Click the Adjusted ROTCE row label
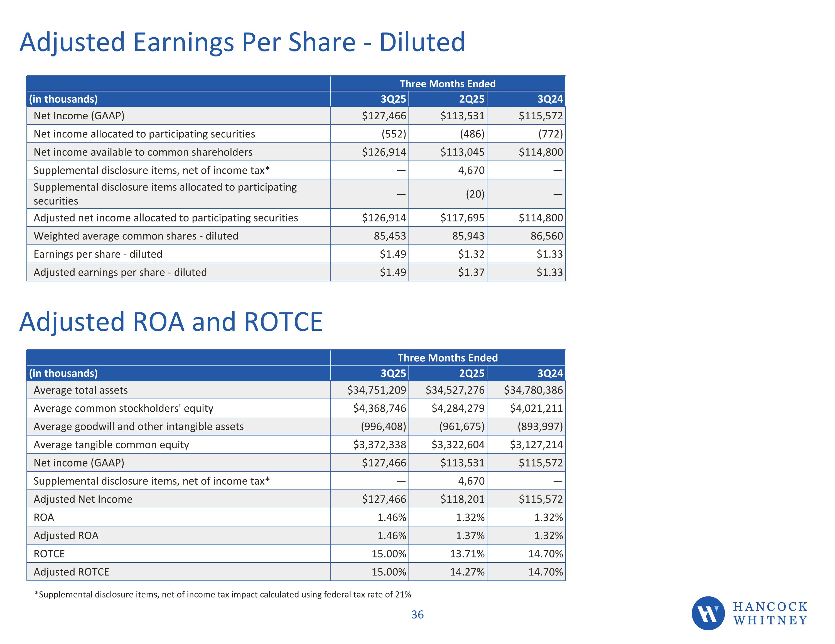835x644 pixels. point(72,572)
